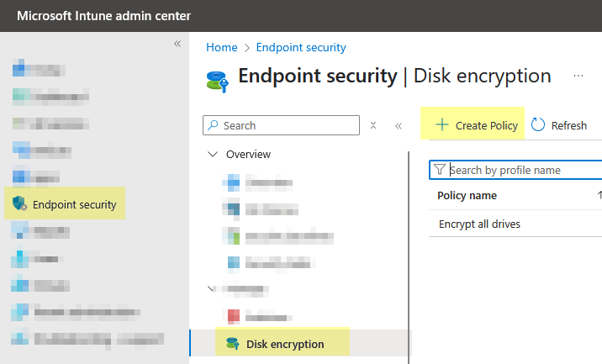Collapse the blurred section chevron below Overview
The height and width of the screenshot is (364, 602).
(x=210, y=288)
